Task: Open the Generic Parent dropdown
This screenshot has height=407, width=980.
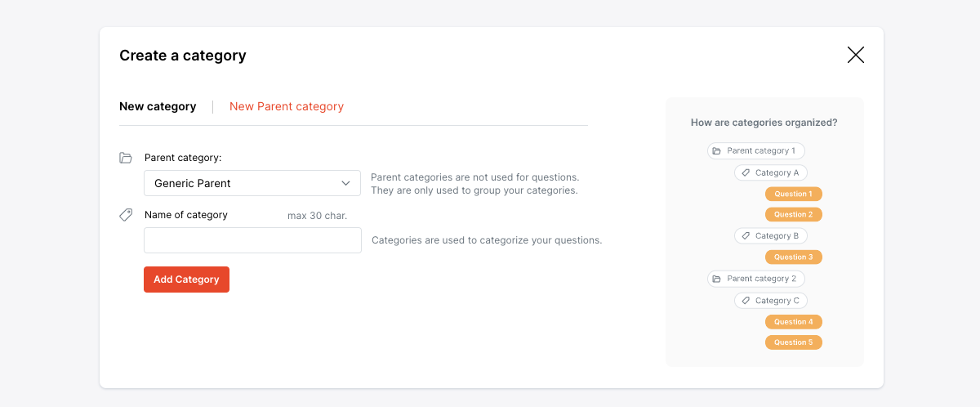Action: tap(252, 183)
